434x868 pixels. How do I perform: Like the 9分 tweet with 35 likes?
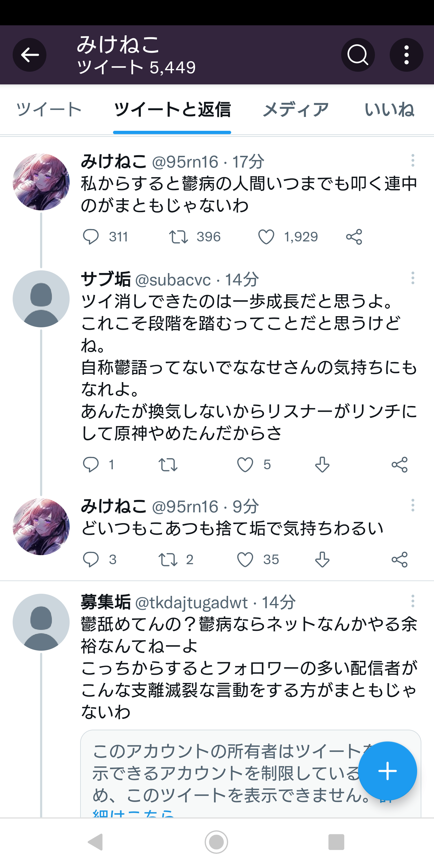[245, 560]
